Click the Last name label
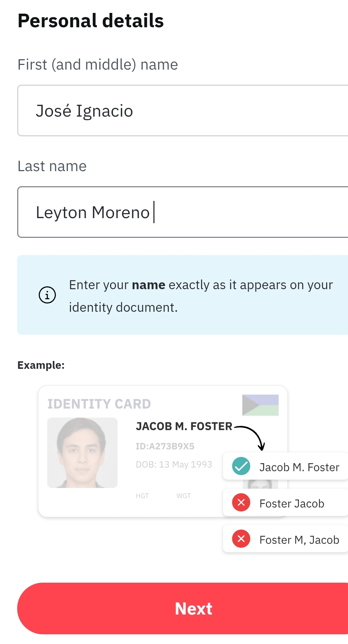 pyautogui.click(x=52, y=166)
